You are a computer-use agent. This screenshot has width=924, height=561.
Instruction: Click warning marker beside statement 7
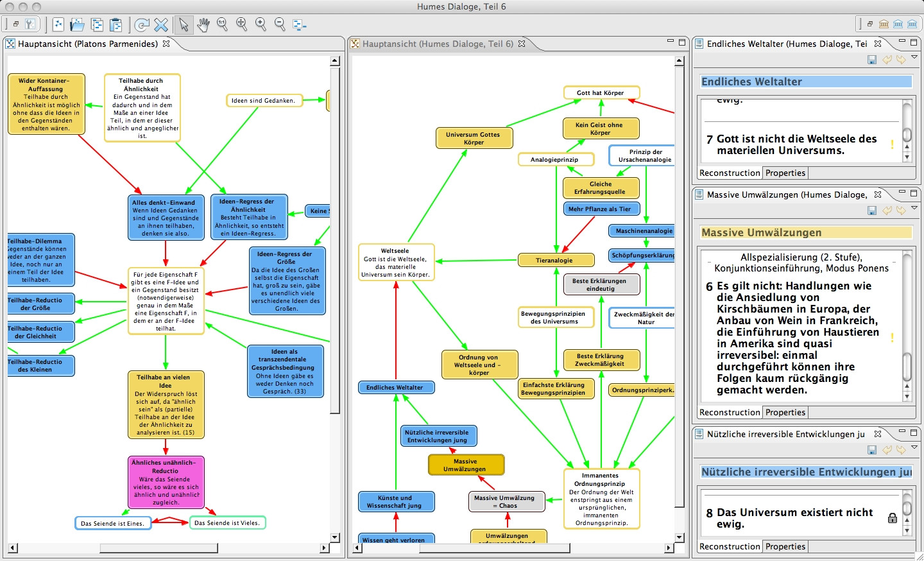(x=892, y=145)
